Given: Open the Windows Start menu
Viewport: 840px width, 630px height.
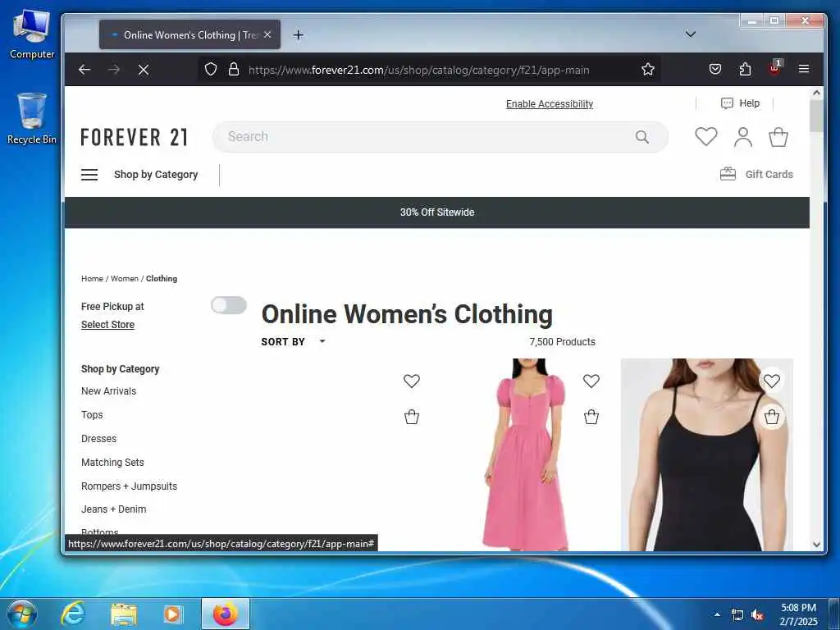Looking at the screenshot, I should 22,614.
